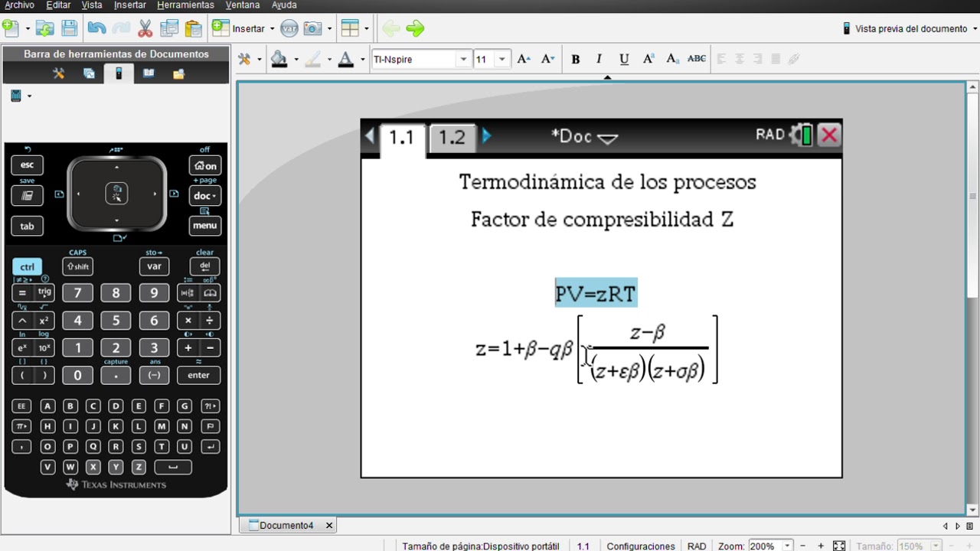Click the menu key on the keypad

(205, 226)
